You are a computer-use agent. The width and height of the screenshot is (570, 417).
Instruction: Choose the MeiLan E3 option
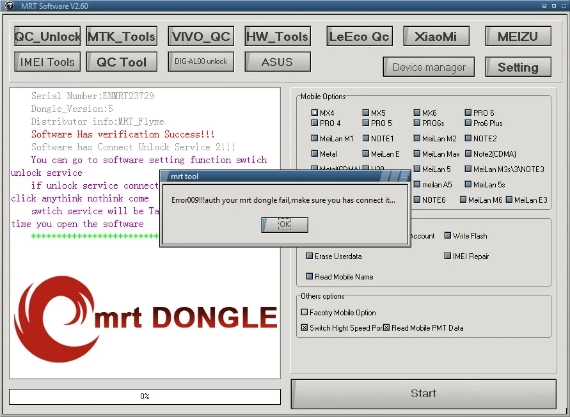coord(509,200)
